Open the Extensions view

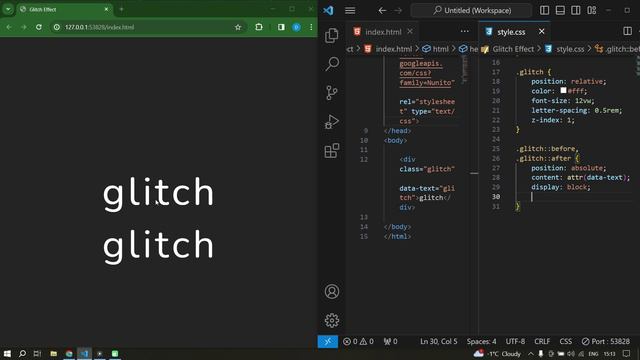tap(331, 151)
